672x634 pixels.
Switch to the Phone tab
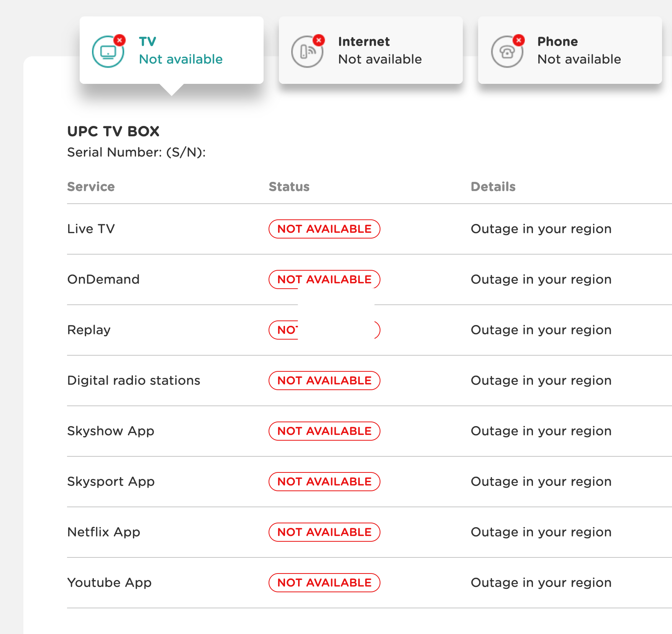click(570, 50)
